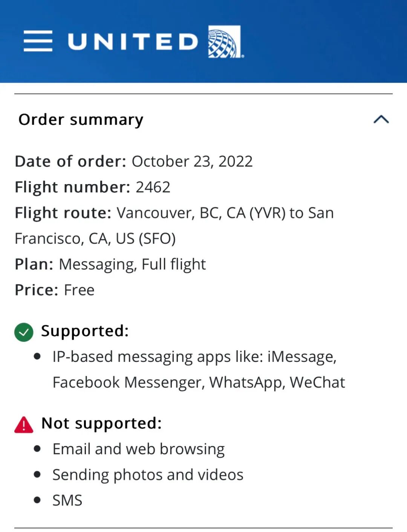The height and width of the screenshot is (532, 407).
Task: Click the Supported: heading label
Action: (85, 331)
